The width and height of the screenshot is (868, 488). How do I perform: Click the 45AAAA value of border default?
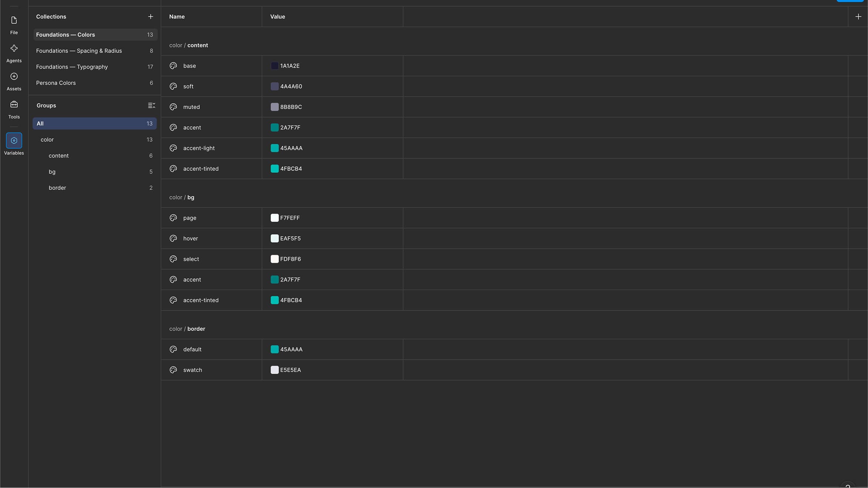coord(291,349)
